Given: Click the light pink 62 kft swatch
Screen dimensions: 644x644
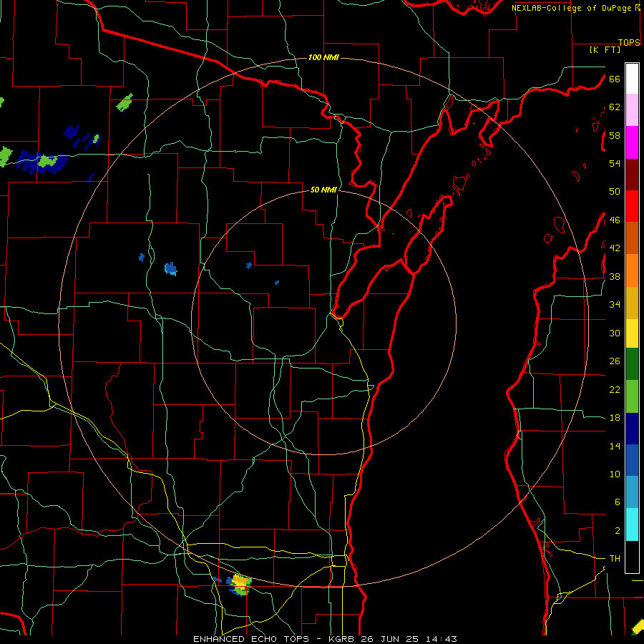Looking at the screenshot, I should pyautogui.click(x=632, y=110).
